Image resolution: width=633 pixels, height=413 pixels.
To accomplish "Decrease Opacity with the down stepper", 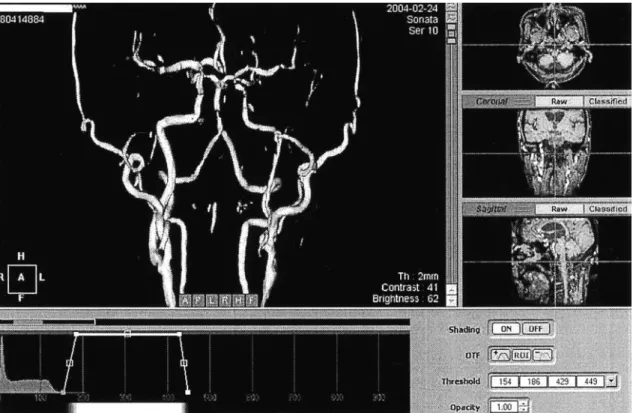I will (524, 410).
